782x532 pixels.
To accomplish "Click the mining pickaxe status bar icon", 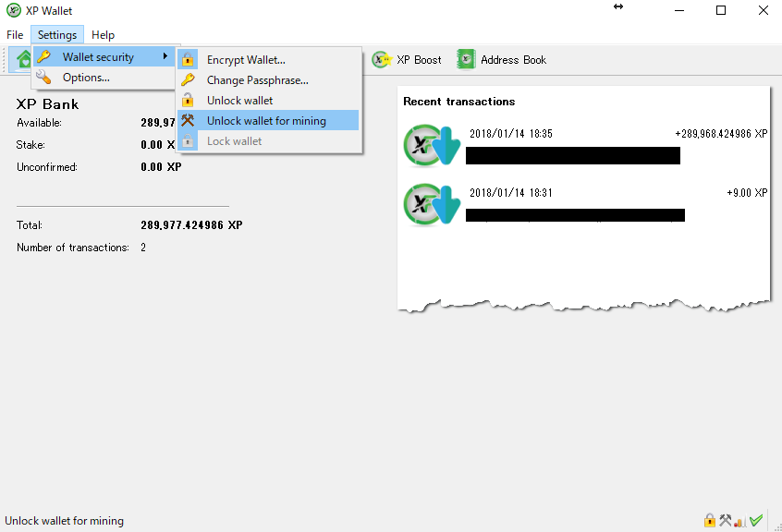I will (x=726, y=521).
